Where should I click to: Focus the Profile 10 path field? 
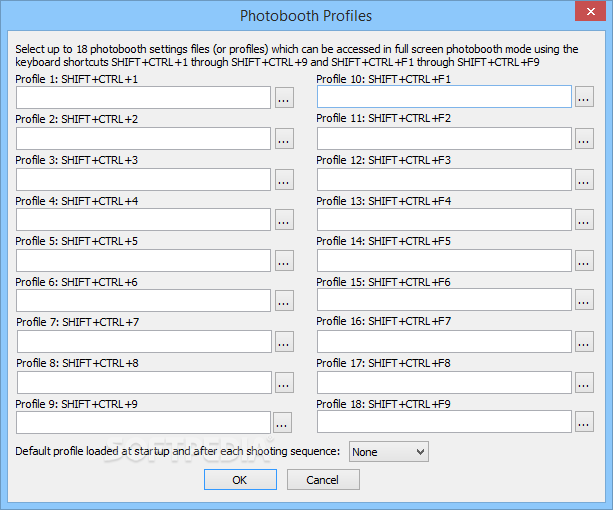[444, 97]
